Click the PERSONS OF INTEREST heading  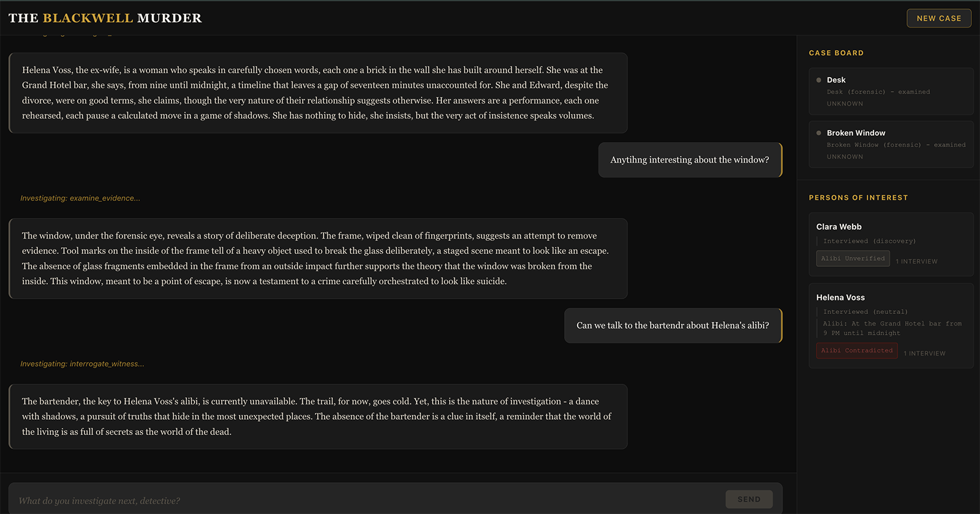click(858, 198)
